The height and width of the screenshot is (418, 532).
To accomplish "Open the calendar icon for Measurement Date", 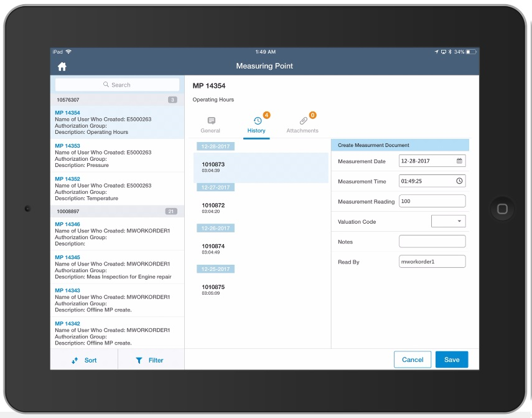I will 459,161.
